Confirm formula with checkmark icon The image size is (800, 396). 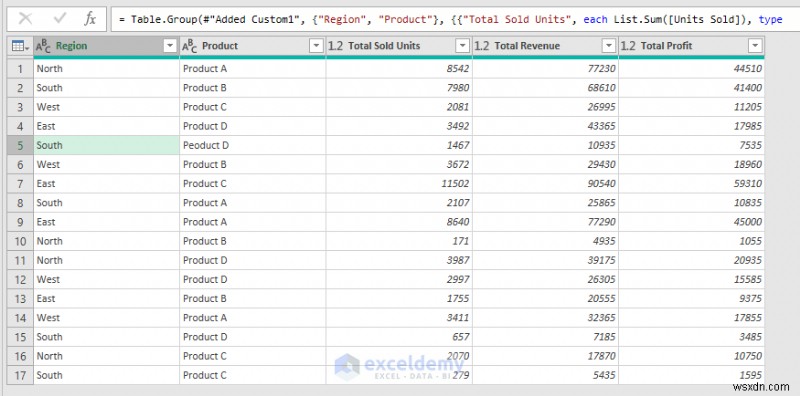point(60,19)
